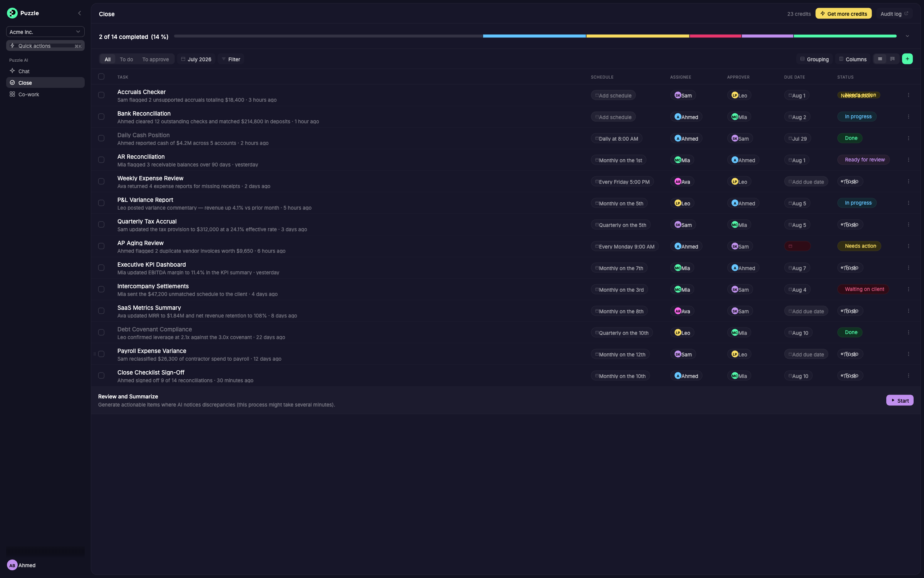
Task: Switch to board view layout icon
Action: pyautogui.click(x=892, y=59)
